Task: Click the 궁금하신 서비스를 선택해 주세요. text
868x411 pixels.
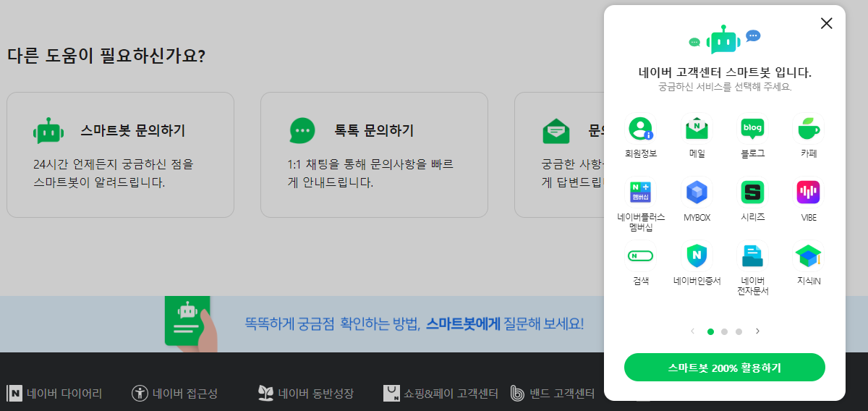Action: [725, 87]
